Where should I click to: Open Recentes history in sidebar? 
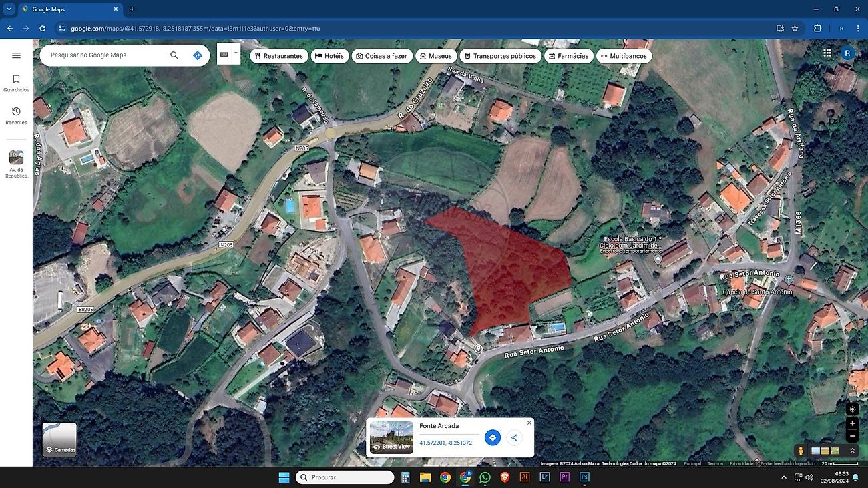(16, 116)
